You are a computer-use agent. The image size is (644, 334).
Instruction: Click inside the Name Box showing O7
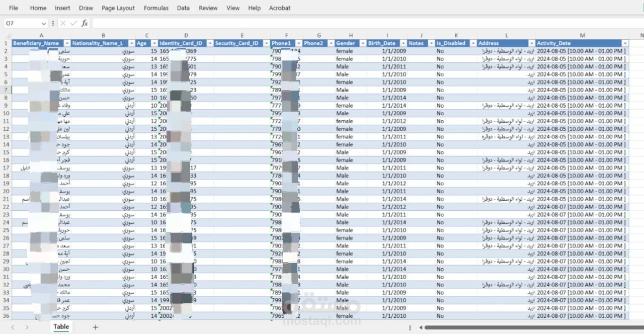click(22, 23)
